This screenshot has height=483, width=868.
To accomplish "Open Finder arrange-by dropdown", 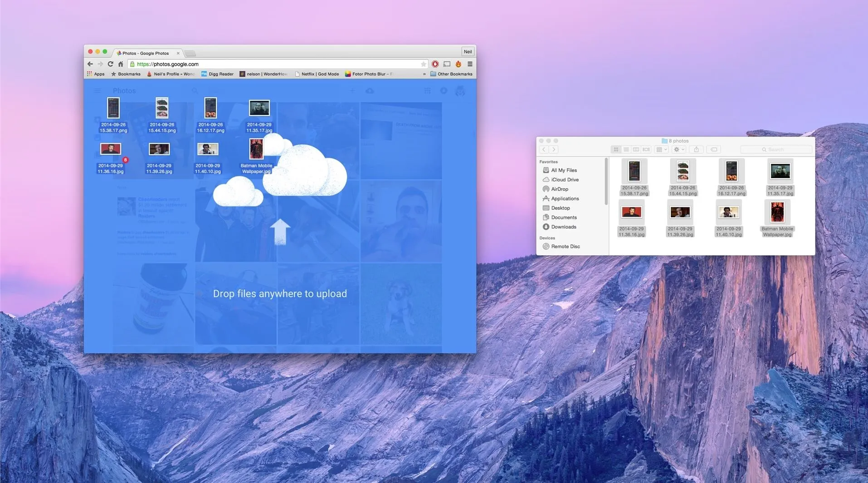I will 661,149.
